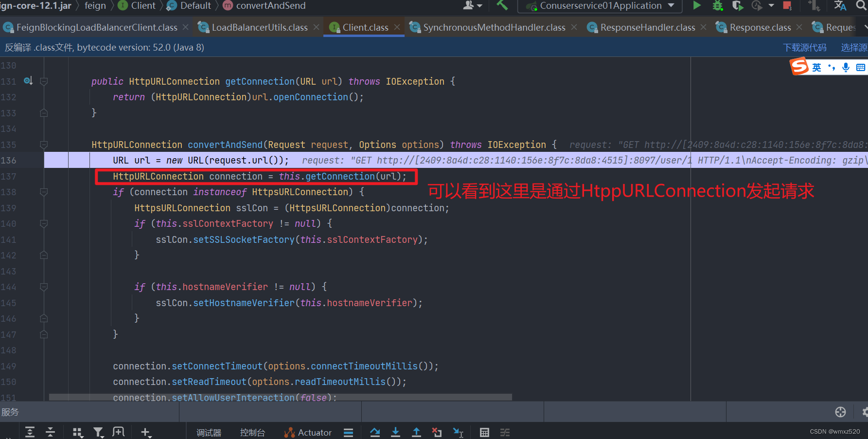This screenshot has width=868, height=439.
Task: Click 下载源代码 download sources link
Action: click(x=805, y=48)
